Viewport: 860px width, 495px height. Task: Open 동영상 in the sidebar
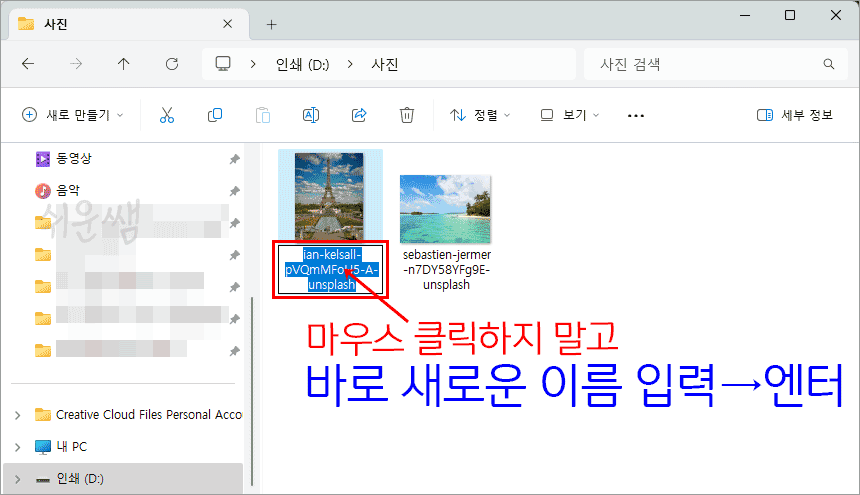pos(73,158)
